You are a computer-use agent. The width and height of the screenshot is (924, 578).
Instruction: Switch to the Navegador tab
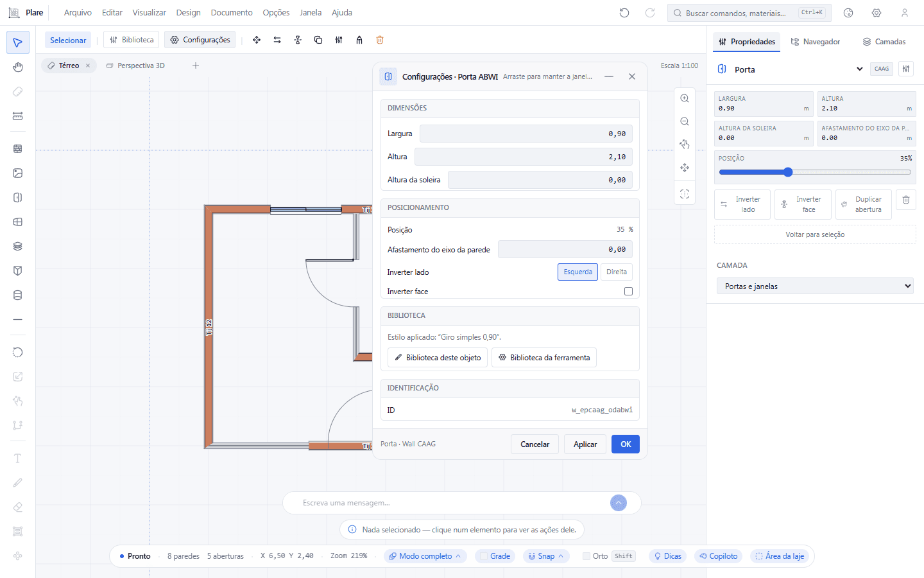point(815,42)
